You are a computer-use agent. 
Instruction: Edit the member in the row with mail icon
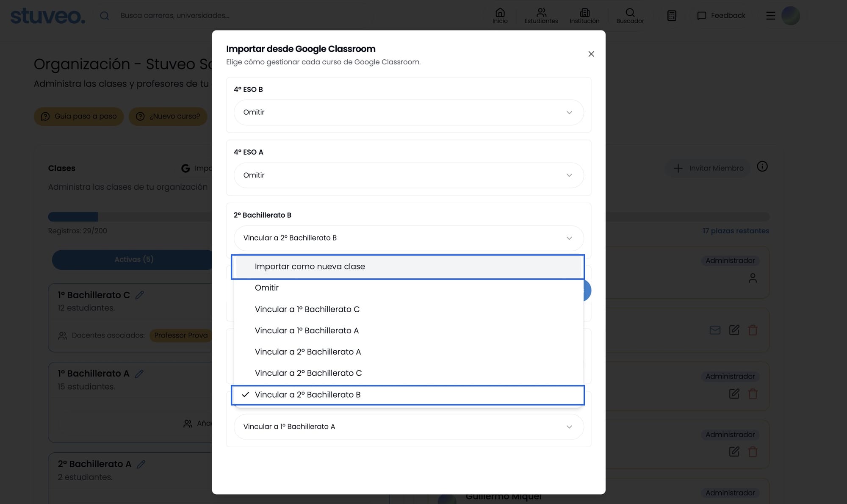pyautogui.click(x=734, y=330)
